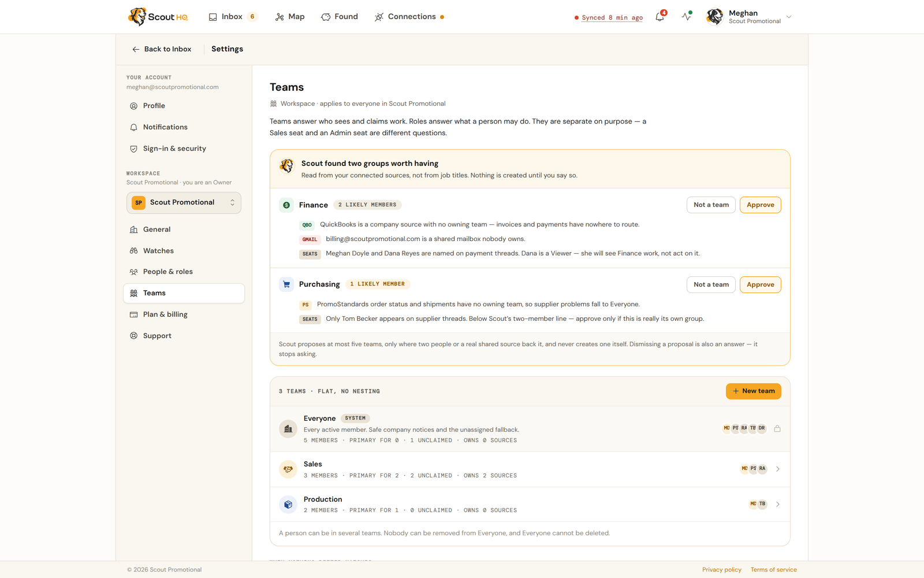The width and height of the screenshot is (924, 578).
Task: Open Profile settings
Action: tap(184, 106)
